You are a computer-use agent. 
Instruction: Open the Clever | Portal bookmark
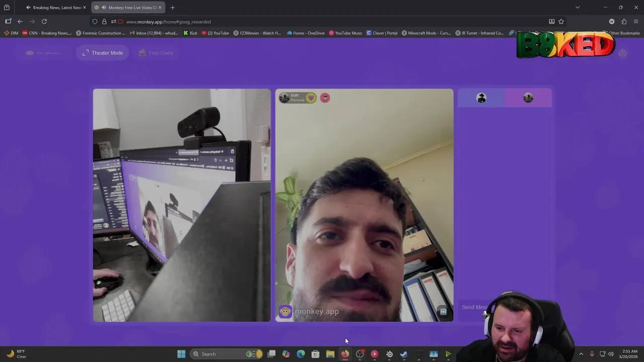(382, 33)
